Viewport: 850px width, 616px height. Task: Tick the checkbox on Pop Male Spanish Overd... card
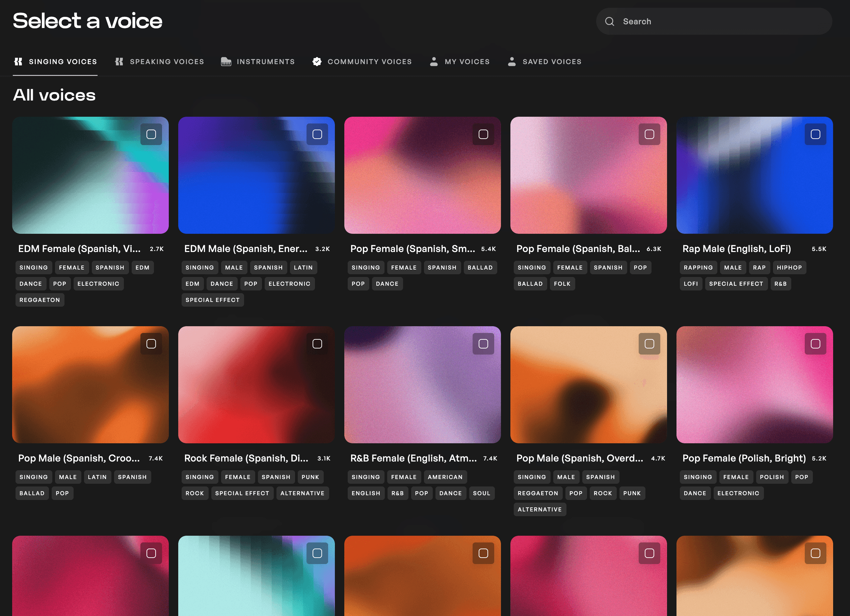coord(649,343)
